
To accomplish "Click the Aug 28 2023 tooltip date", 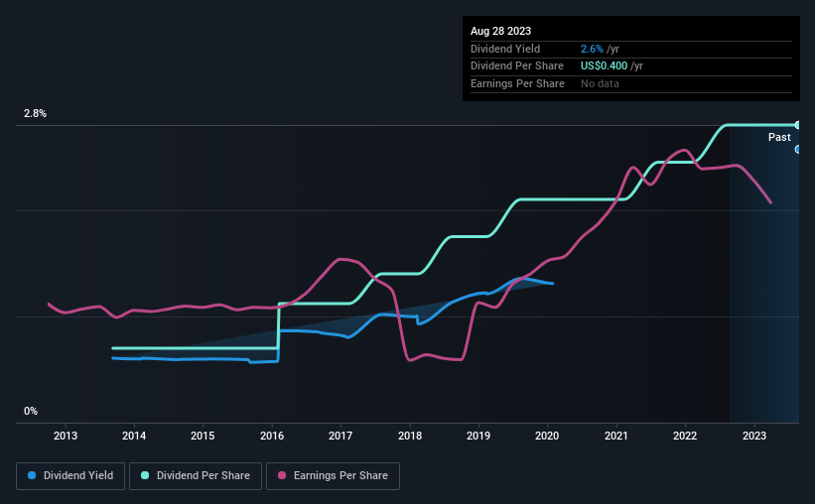I will tap(500, 31).
